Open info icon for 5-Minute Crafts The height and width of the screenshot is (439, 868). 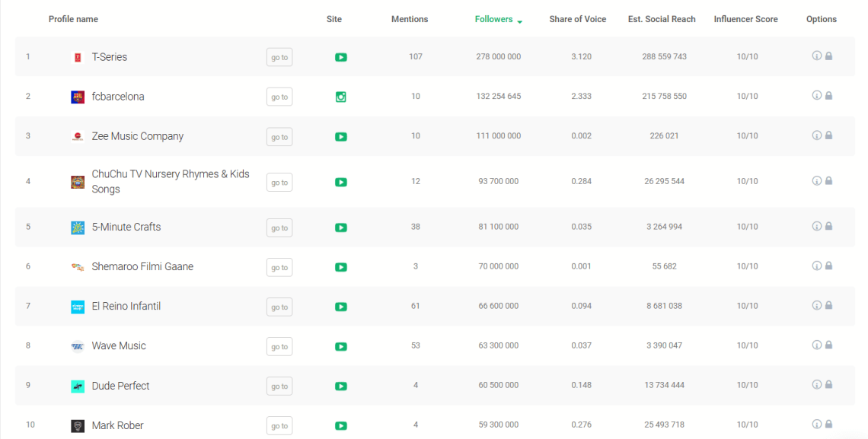pyautogui.click(x=816, y=226)
